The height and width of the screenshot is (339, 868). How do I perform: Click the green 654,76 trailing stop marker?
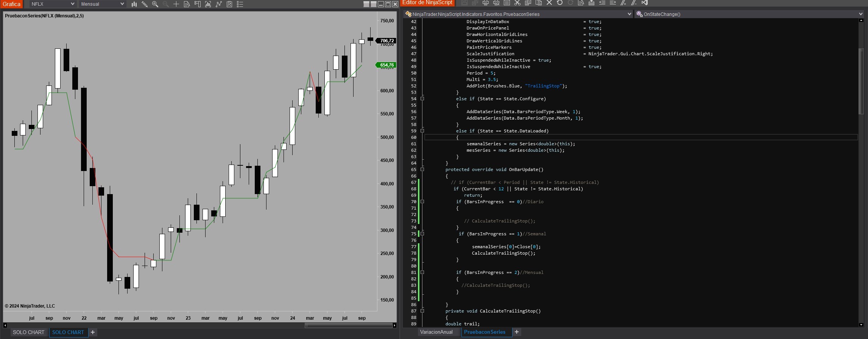(386, 65)
